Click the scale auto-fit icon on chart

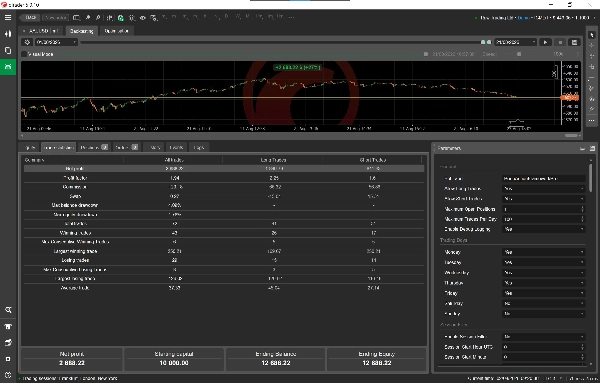(554, 73)
